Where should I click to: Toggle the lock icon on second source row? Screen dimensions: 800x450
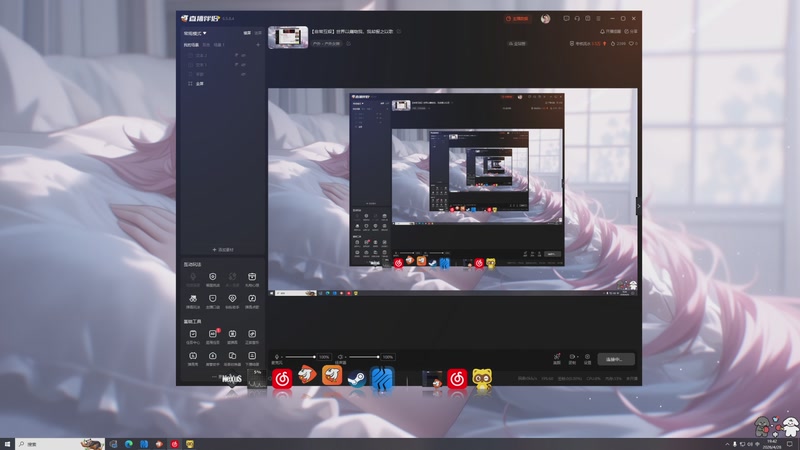click(x=236, y=65)
